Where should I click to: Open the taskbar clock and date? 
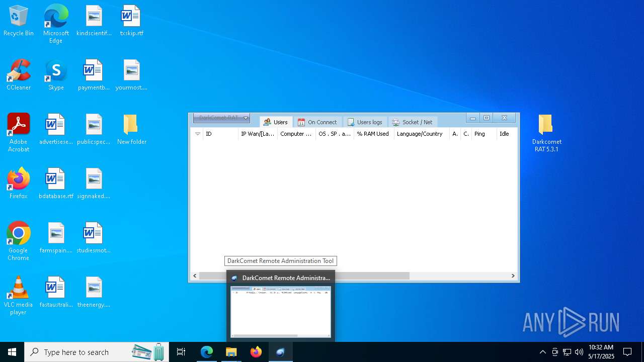point(601,352)
